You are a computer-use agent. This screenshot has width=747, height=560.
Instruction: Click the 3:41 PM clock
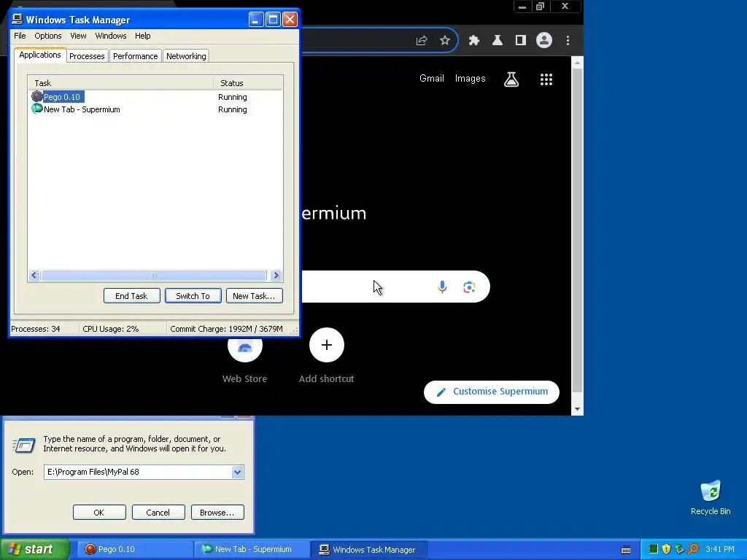click(x=720, y=550)
